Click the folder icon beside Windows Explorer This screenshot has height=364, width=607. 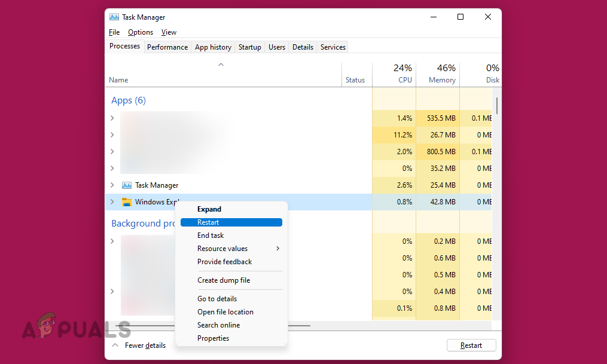point(127,202)
